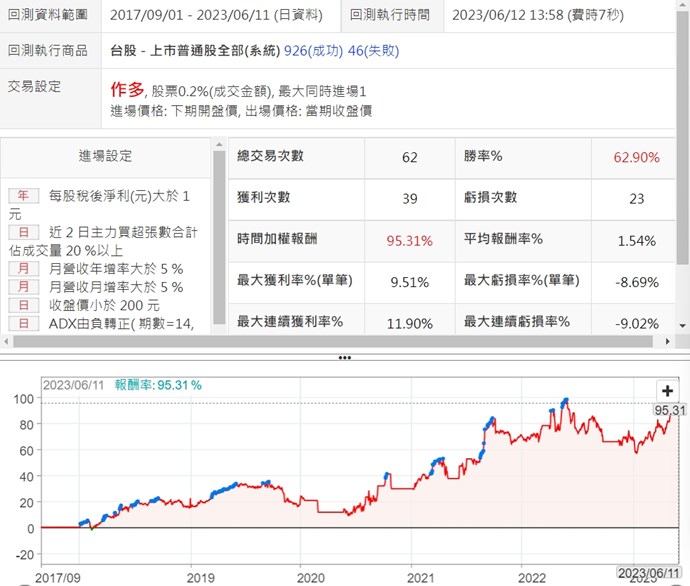This screenshot has width=690, height=586.
Task: Click the vertical scrollbar thumb in 進場設定
Action: pyautogui.click(x=219, y=240)
